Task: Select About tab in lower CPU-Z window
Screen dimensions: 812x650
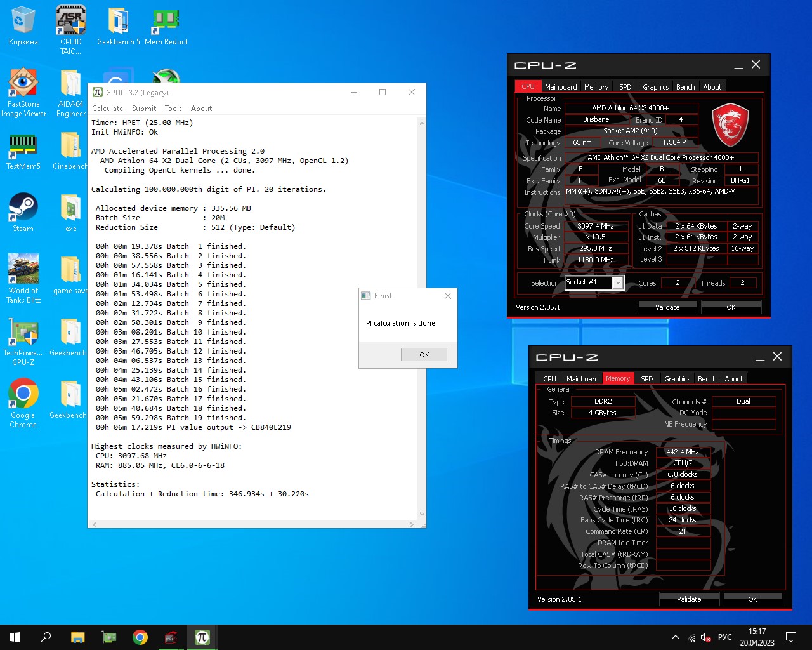Action: 733,379
